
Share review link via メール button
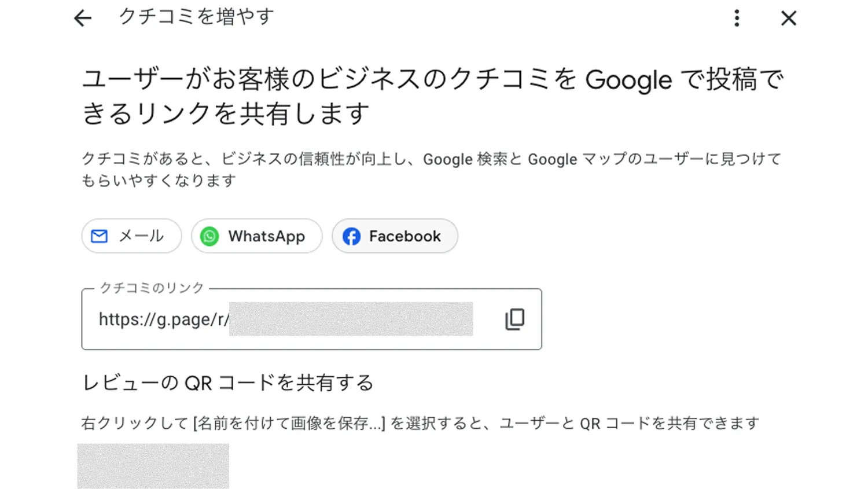131,236
